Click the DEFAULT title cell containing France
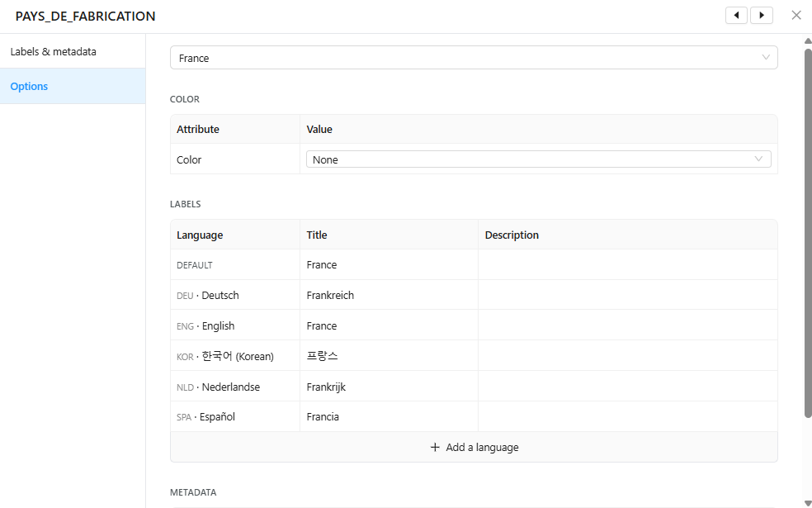 click(x=389, y=265)
